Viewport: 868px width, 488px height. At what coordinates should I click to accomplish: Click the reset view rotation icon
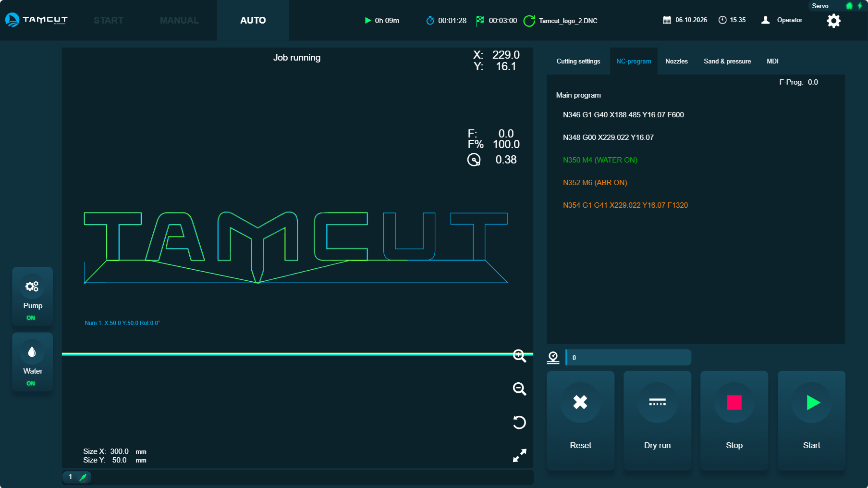click(x=519, y=422)
